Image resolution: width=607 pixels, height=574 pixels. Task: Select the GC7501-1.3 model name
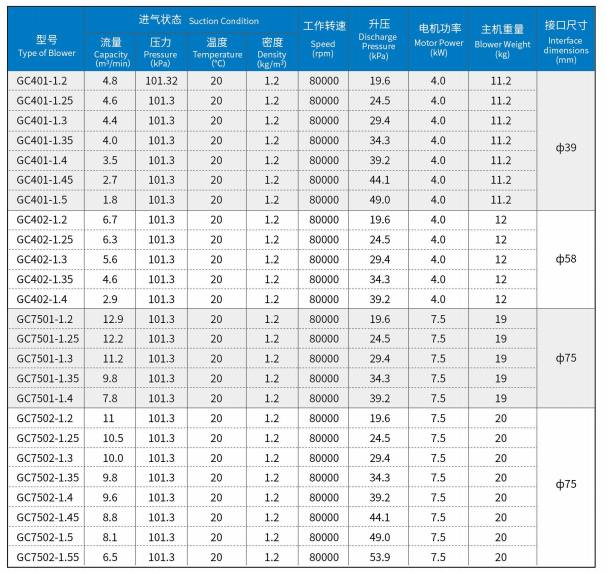(45, 359)
